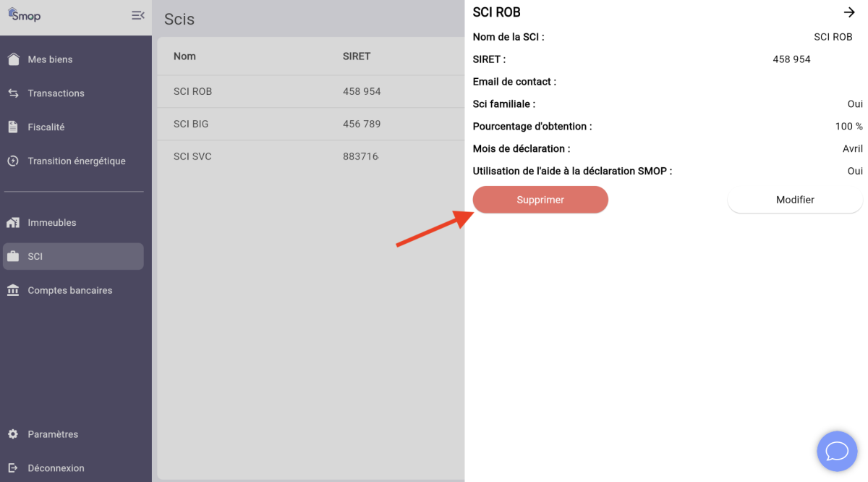Click the Nom column header
Screen dimensions: 868x482
point(184,56)
